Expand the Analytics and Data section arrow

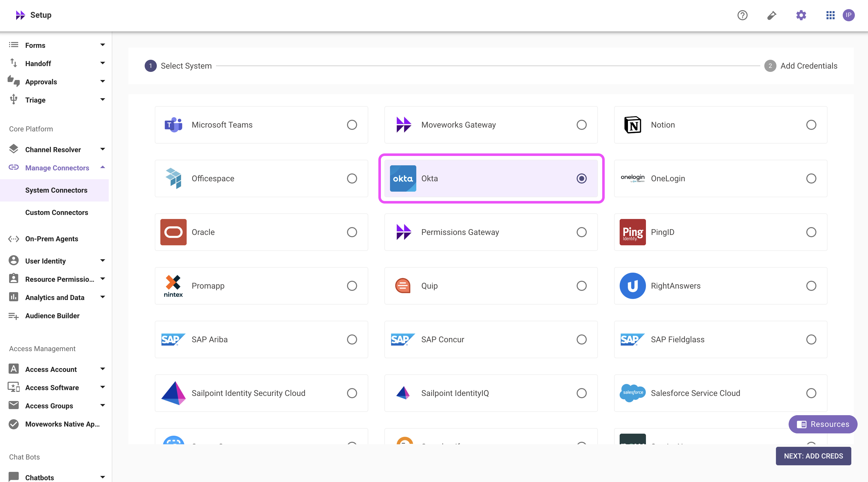click(x=103, y=297)
